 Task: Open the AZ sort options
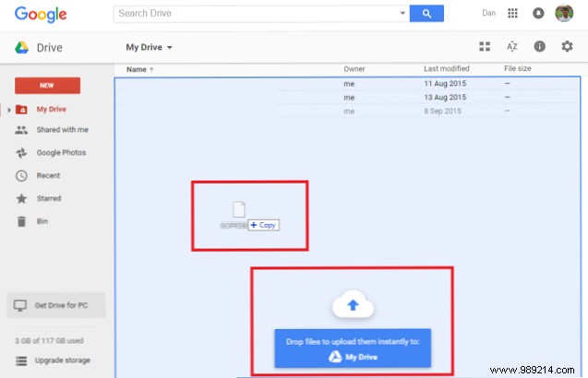[512, 46]
